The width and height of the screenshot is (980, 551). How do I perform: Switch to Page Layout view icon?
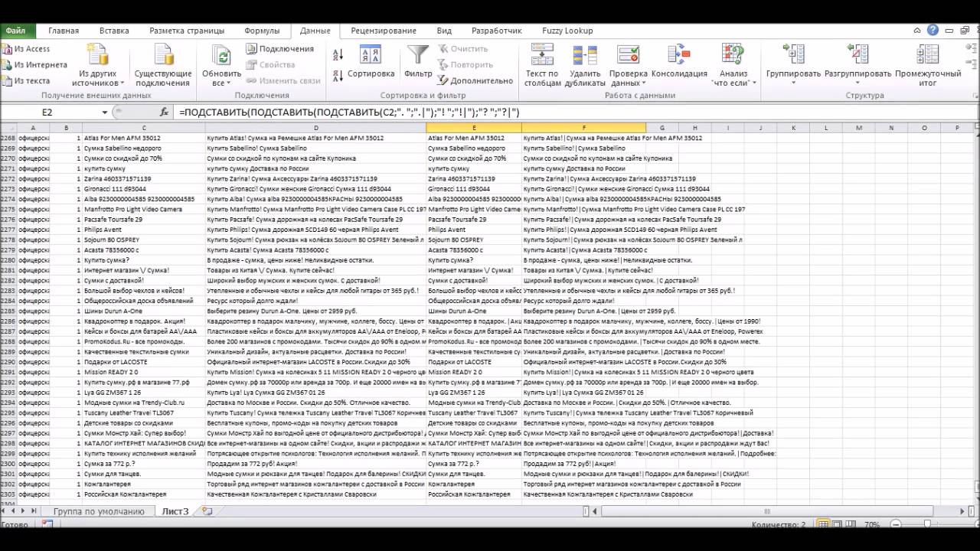coord(838,524)
